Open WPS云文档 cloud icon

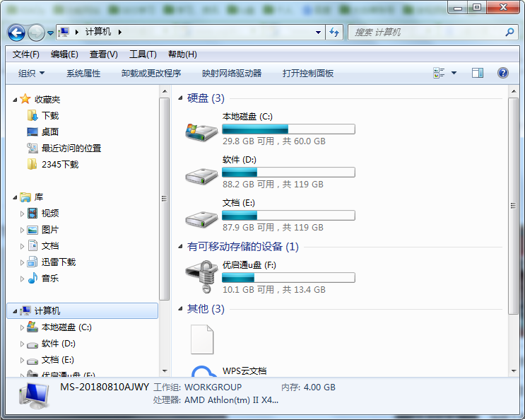click(x=203, y=372)
